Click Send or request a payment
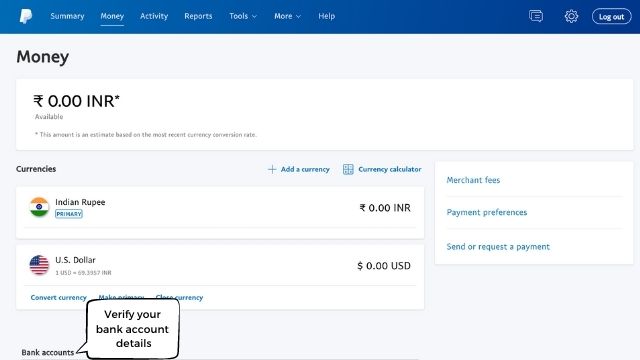 point(498,247)
